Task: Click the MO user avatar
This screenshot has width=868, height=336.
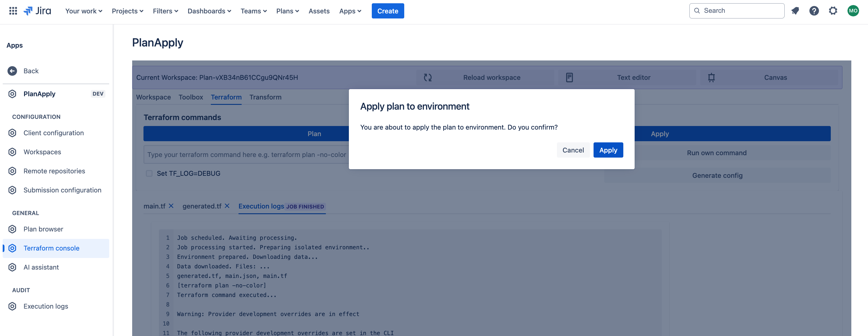Action: click(853, 11)
